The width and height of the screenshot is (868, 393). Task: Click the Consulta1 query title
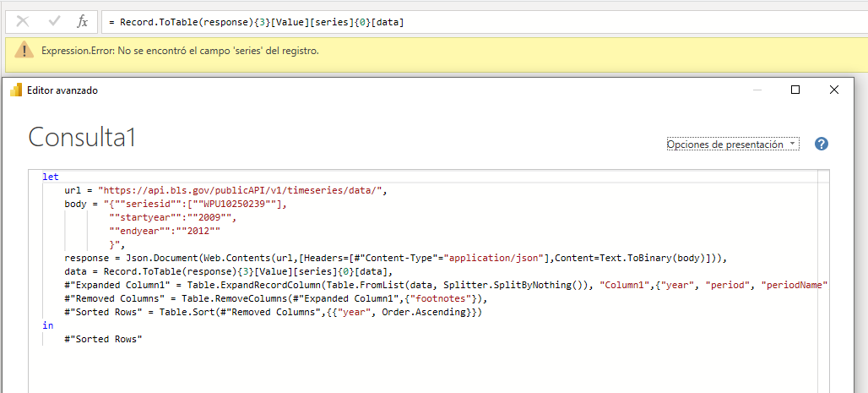[82, 136]
